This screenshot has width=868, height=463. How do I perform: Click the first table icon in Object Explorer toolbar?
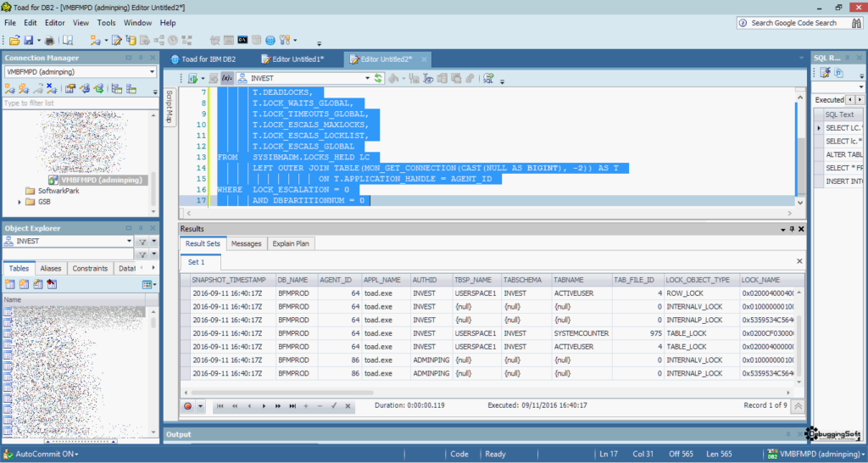click(x=9, y=284)
